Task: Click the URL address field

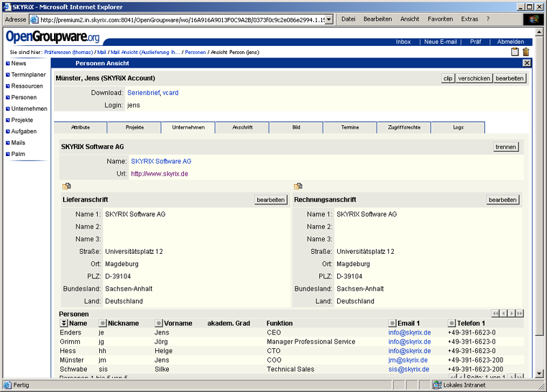Action: 182,20
